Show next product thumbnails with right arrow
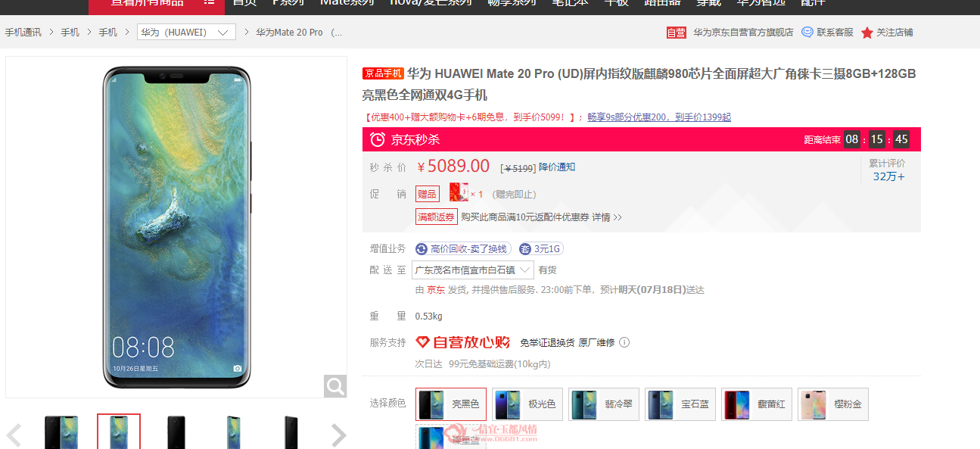 [338, 435]
